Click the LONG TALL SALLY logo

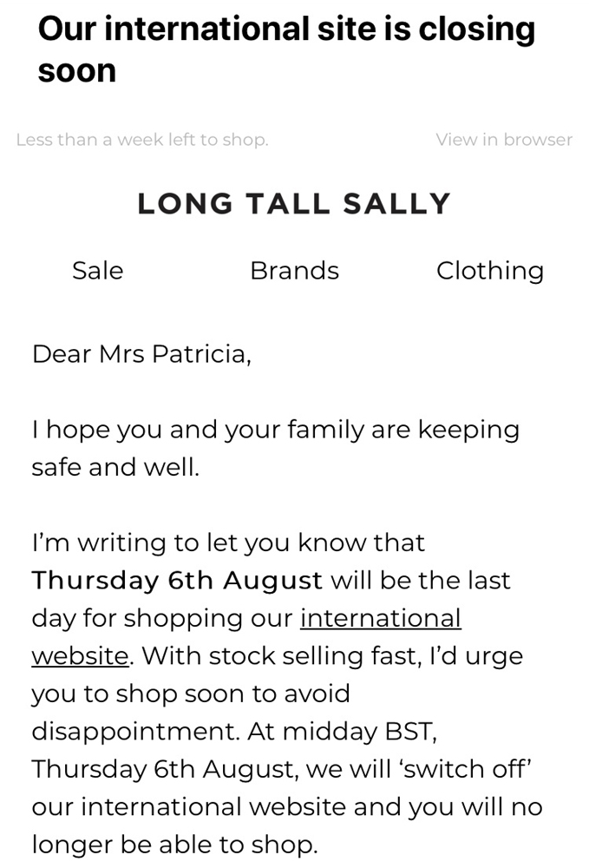click(294, 204)
